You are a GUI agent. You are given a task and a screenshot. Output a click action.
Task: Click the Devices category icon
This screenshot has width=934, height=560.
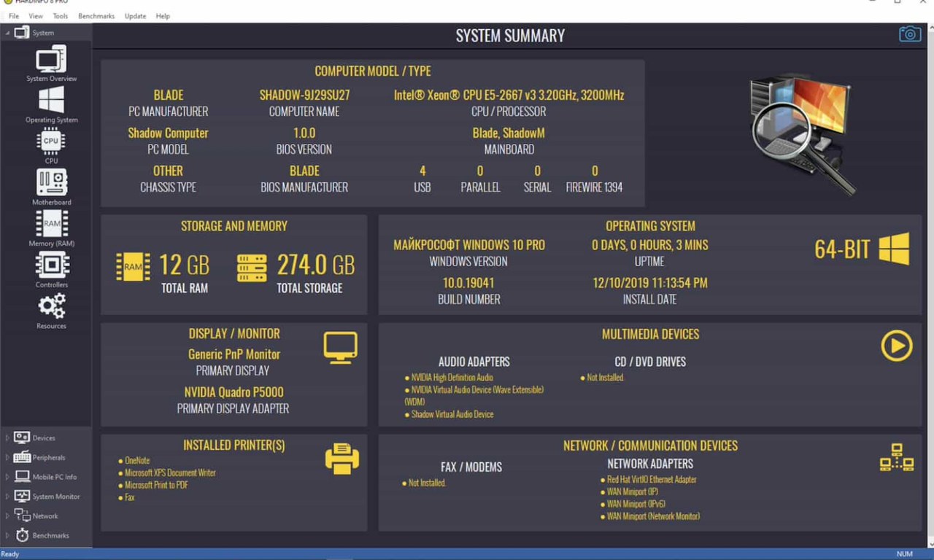point(22,437)
